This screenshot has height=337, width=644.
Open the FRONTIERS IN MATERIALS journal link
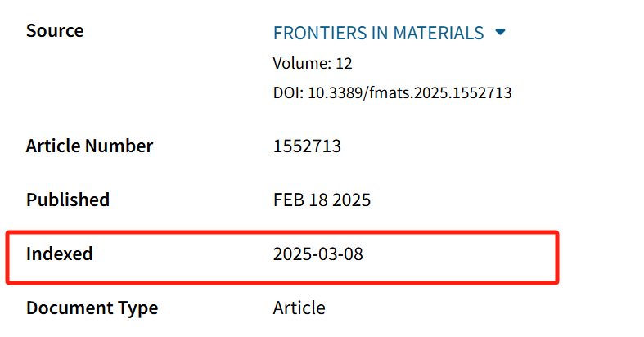pyautogui.click(x=378, y=34)
